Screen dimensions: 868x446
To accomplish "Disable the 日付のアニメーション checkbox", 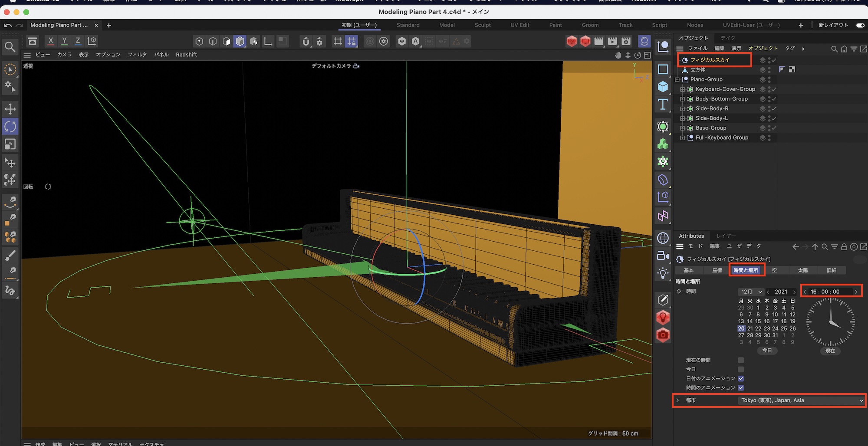I will (741, 378).
